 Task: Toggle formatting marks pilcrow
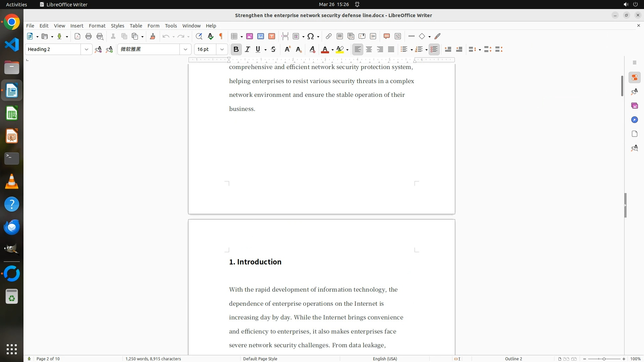[x=221, y=36]
